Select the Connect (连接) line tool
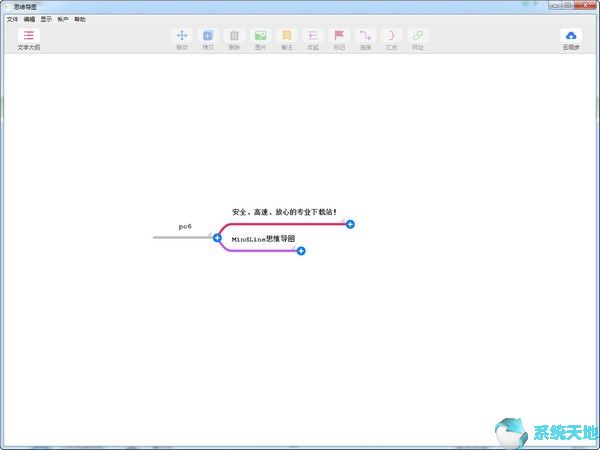This screenshot has width=600, height=450. [x=365, y=39]
